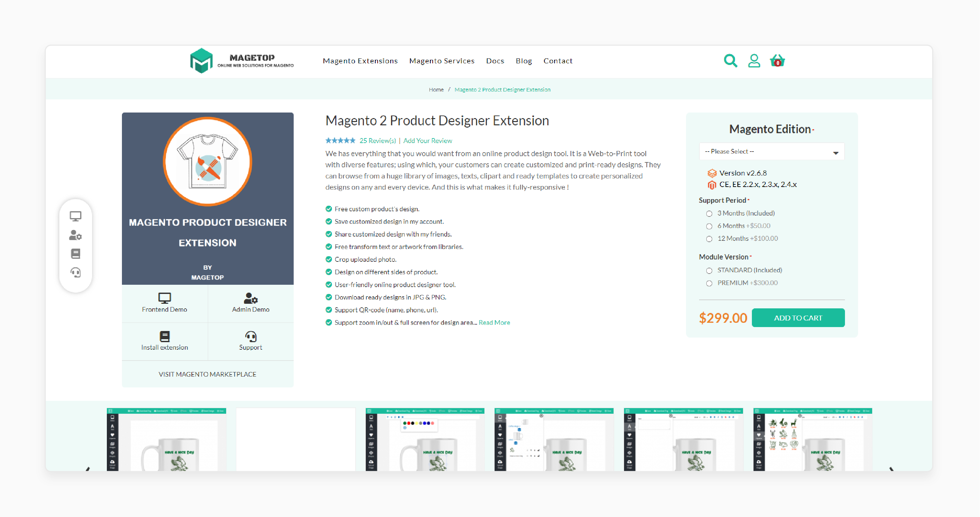Image resolution: width=980 pixels, height=517 pixels.
Task: Click the ADD TO CART button
Action: pos(798,318)
